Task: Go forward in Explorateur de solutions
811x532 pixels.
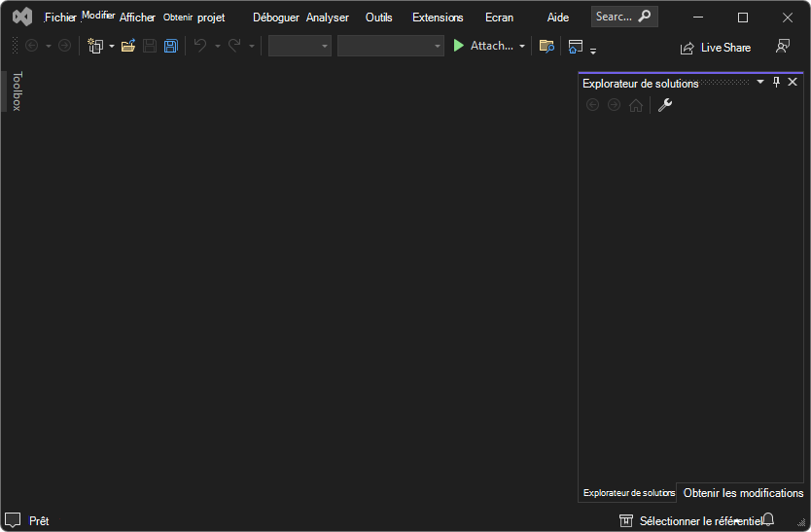Action: click(x=614, y=105)
